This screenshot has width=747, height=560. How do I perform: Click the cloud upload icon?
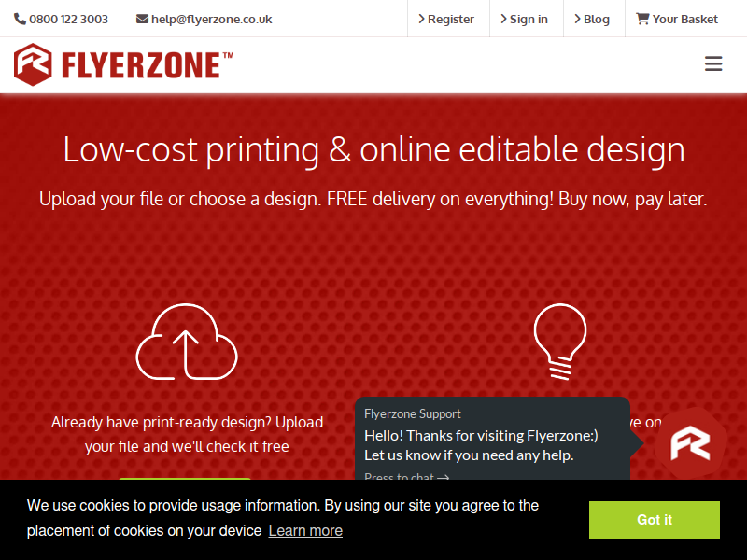click(187, 342)
